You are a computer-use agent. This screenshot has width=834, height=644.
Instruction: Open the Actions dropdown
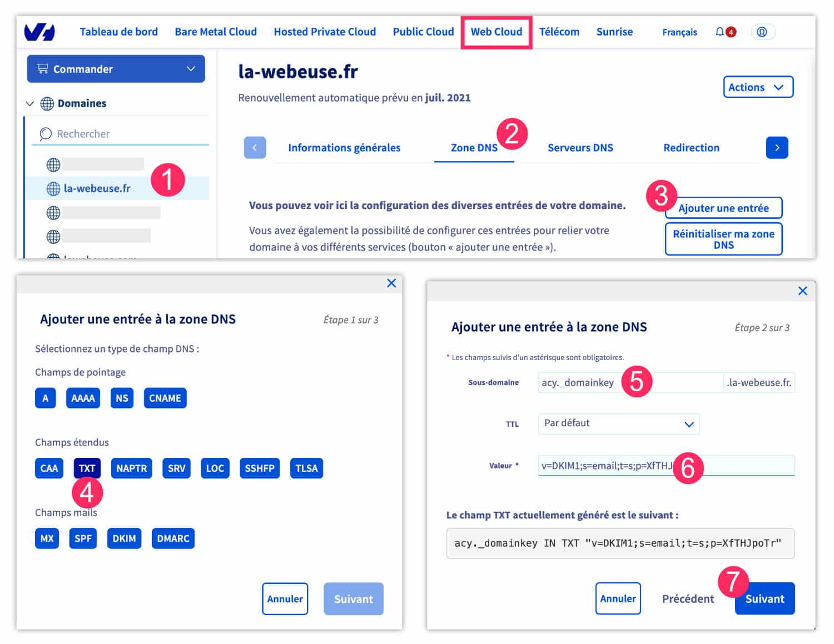(x=758, y=87)
